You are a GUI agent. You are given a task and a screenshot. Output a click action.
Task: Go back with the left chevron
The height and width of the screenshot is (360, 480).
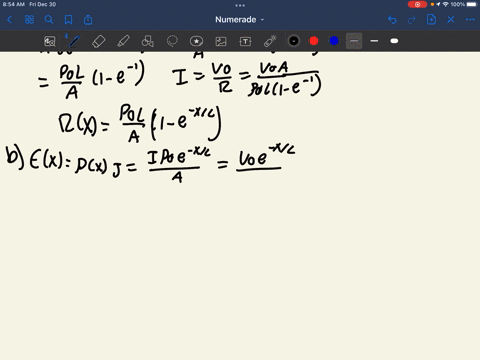tap(9, 20)
